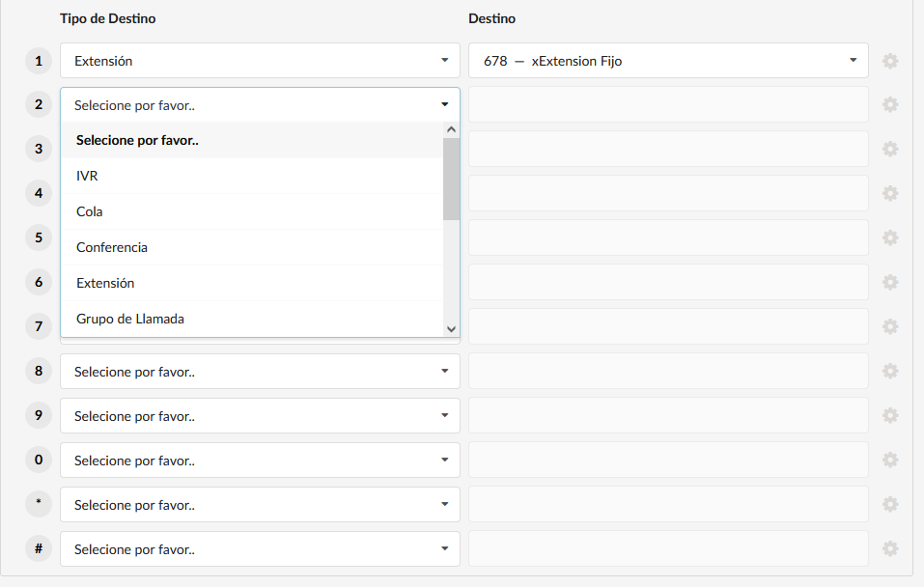Click gear icon on key 9 row

[x=890, y=415]
